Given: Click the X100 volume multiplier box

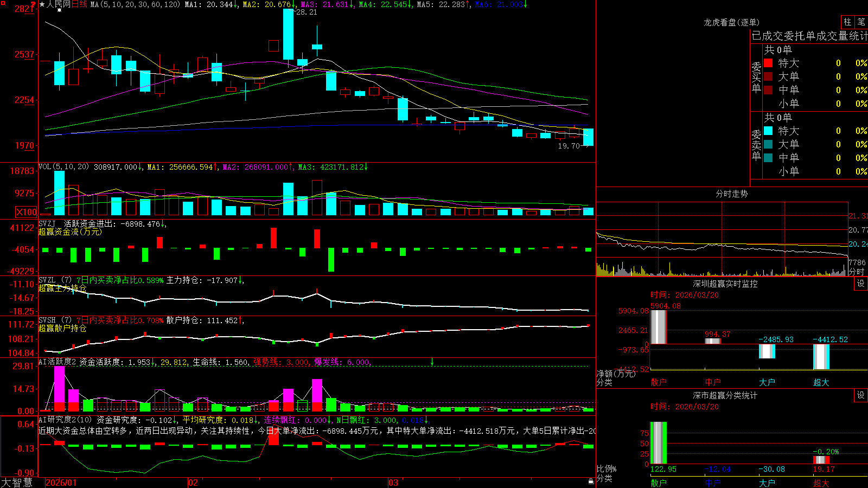Looking at the screenshot, I should 26,212.
